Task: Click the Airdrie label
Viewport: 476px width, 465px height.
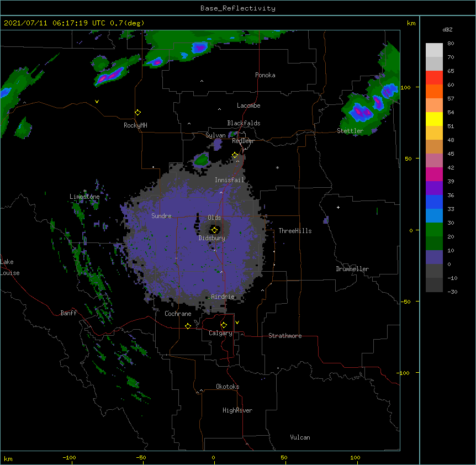Action: pos(223,297)
